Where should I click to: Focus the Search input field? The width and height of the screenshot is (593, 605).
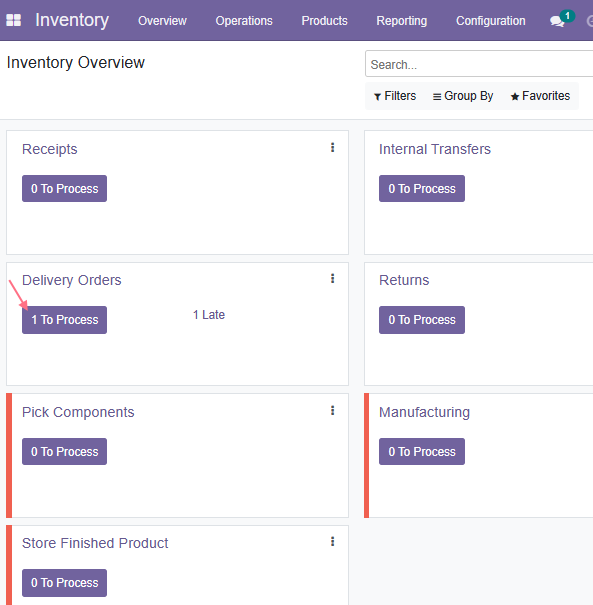click(x=479, y=64)
